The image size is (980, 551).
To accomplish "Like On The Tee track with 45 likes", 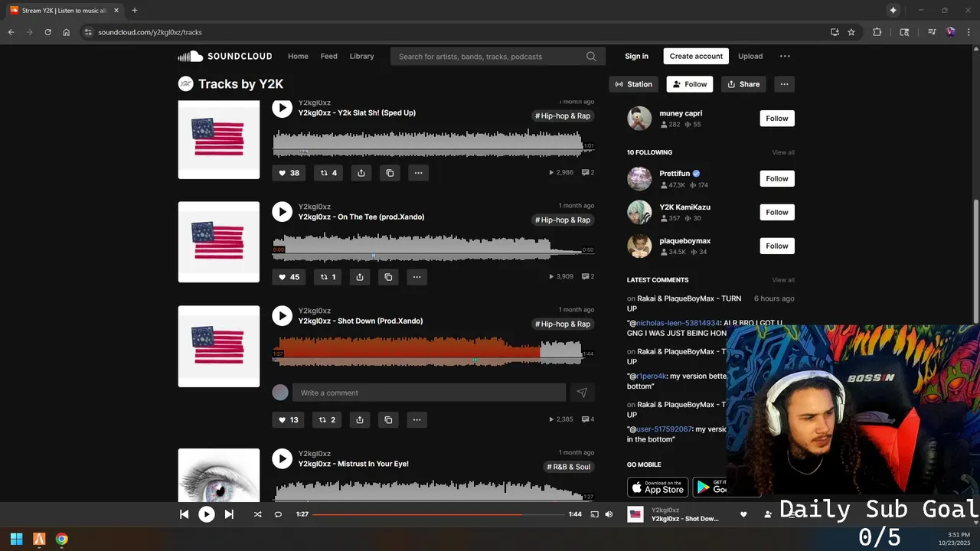I will pos(289,277).
